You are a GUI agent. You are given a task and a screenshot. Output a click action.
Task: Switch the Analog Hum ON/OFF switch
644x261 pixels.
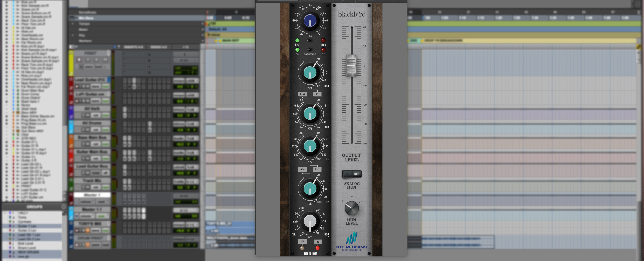(x=352, y=174)
